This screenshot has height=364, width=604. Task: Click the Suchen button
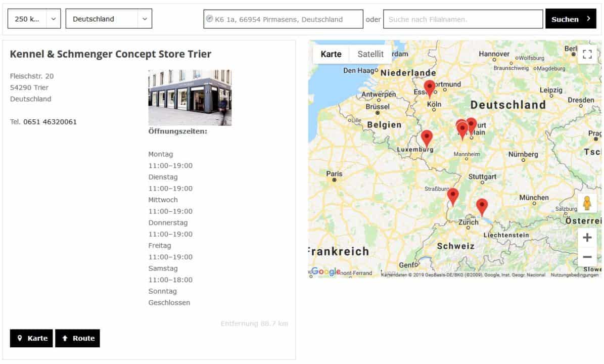pyautogui.click(x=571, y=19)
